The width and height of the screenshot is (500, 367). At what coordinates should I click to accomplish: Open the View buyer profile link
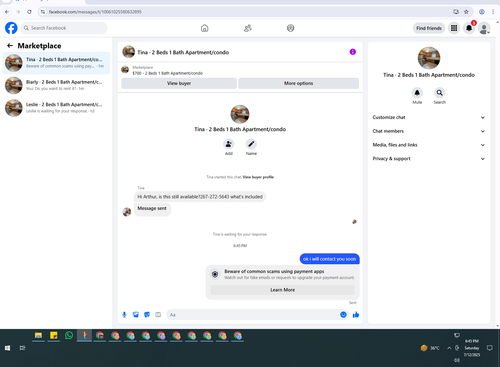tap(258, 177)
